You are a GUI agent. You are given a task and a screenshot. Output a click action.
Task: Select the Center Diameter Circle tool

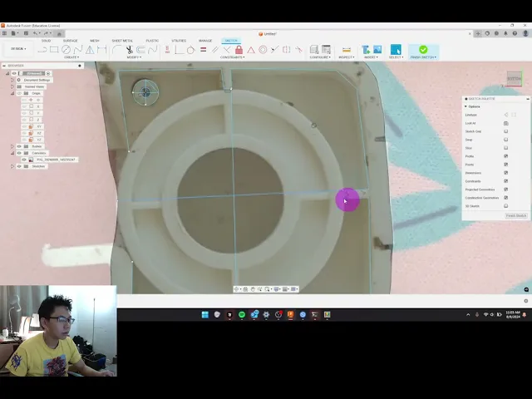66,50
